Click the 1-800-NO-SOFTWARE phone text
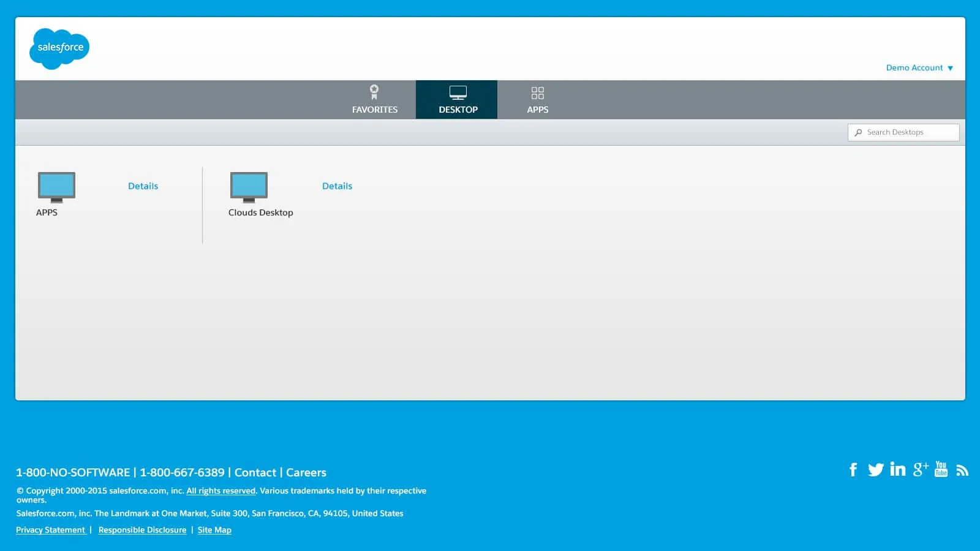This screenshot has width=980, height=551. [73, 473]
